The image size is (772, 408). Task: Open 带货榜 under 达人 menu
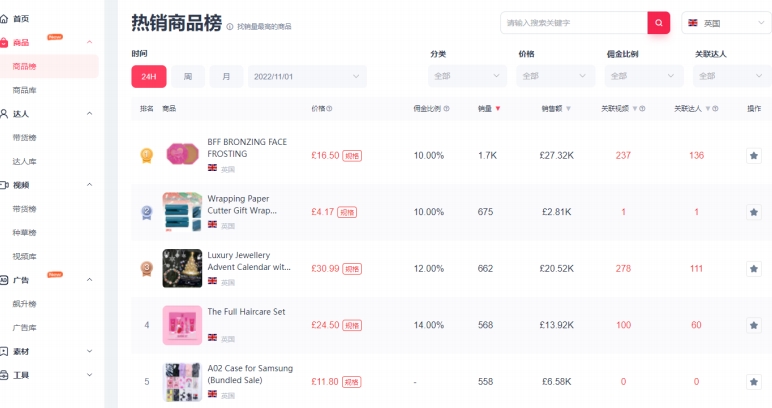click(x=25, y=138)
